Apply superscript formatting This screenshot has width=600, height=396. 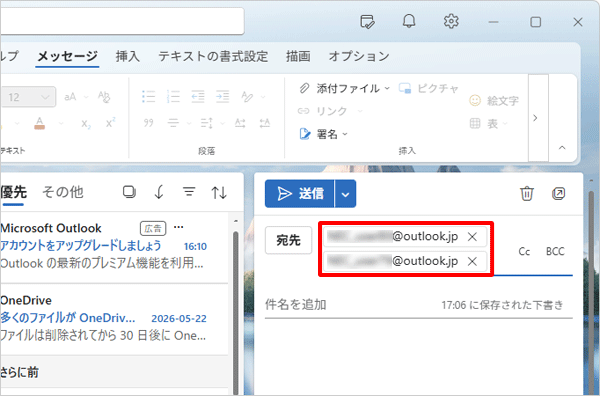[111, 123]
